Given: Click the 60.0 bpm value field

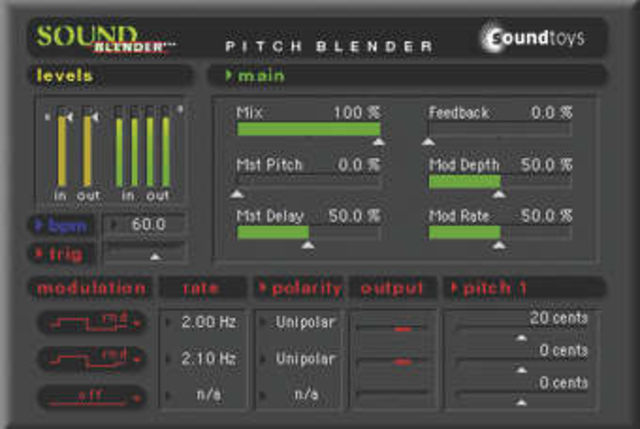Looking at the screenshot, I should pyautogui.click(x=145, y=225).
